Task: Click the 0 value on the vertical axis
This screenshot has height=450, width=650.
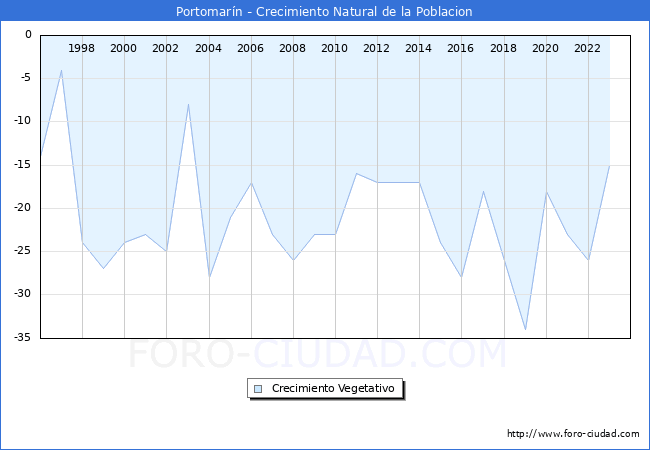Action: coord(28,35)
